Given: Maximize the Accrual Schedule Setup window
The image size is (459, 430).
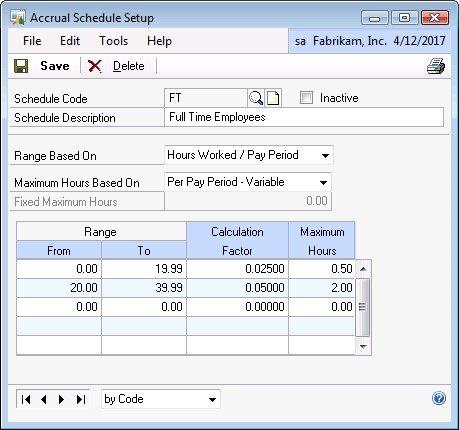Looking at the screenshot, I should point(404,18).
